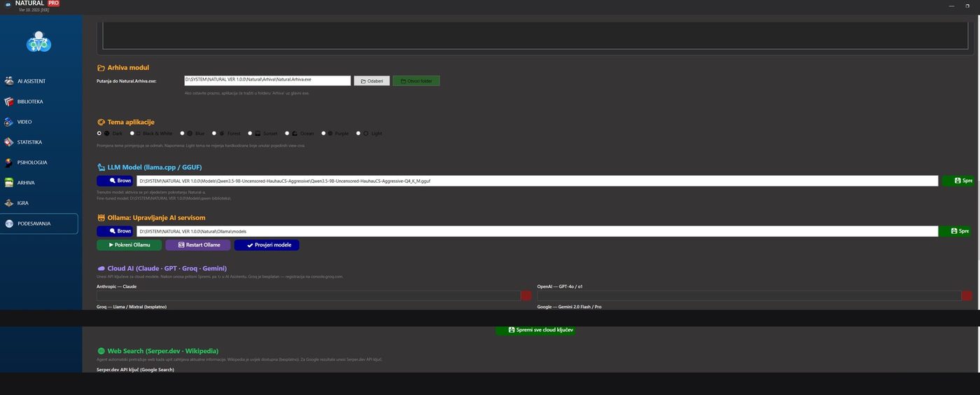Viewport: 980px width, 395px height.
Task: Click the Pokreni Ollamu button
Action: pyautogui.click(x=129, y=245)
